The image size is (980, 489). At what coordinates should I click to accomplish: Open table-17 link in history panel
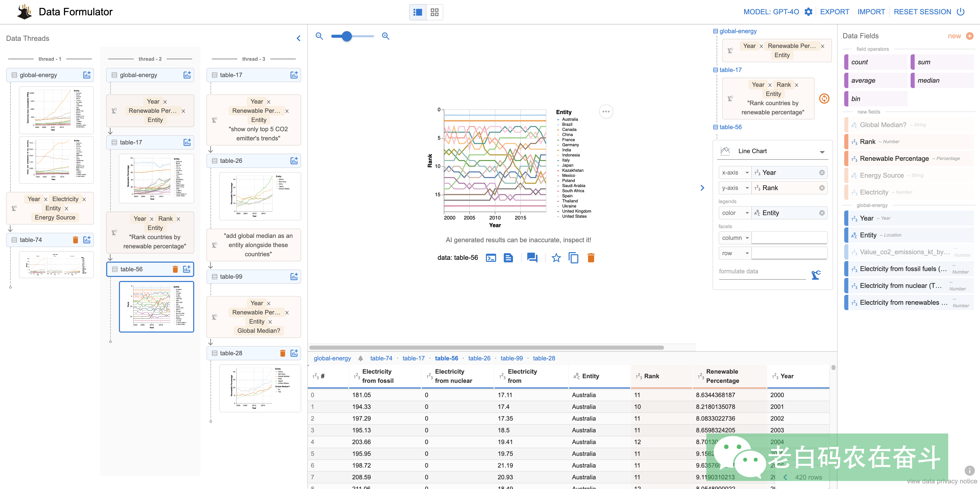click(730, 70)
